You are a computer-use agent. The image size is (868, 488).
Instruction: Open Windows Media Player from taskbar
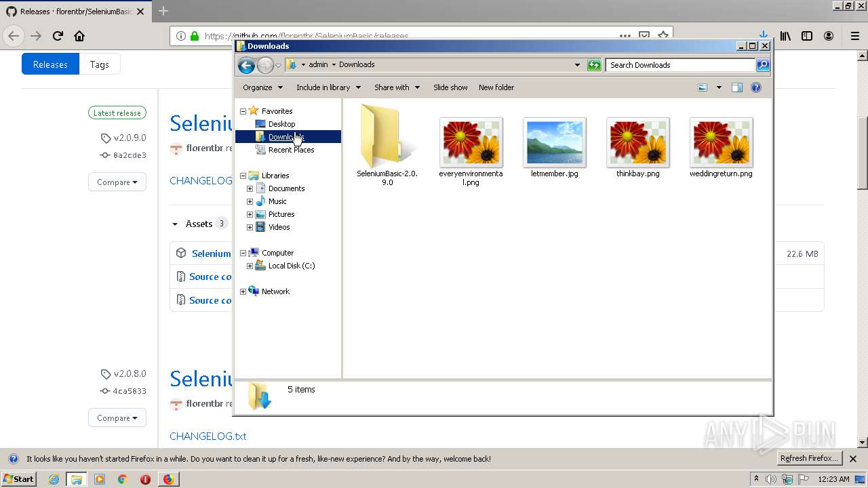point(100,479)
